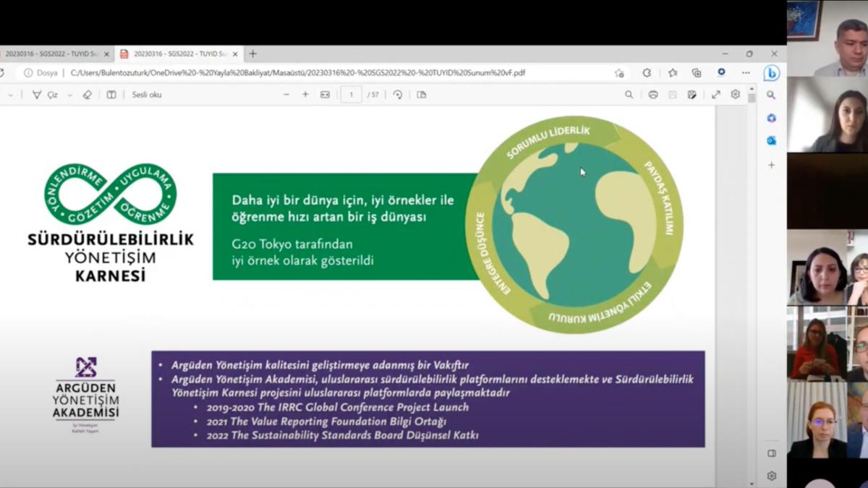Rotate the PDF page
868x488 pixels.
pyautogui.click(x=398, y=95)
